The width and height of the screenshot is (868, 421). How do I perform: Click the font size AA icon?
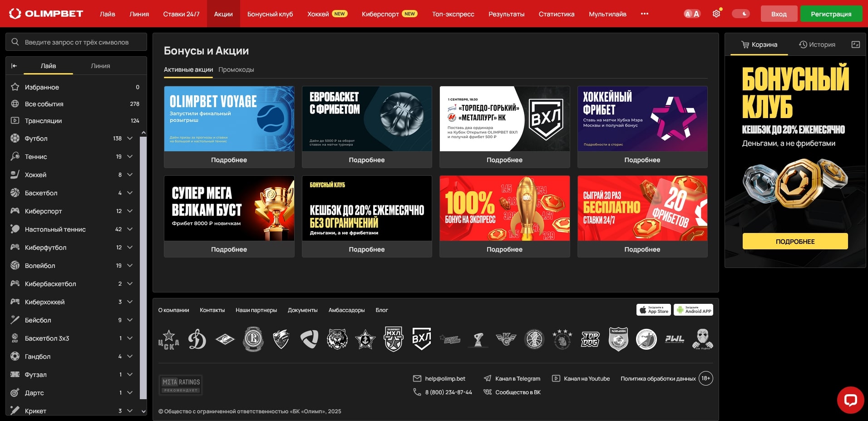(x=692, y=14)
